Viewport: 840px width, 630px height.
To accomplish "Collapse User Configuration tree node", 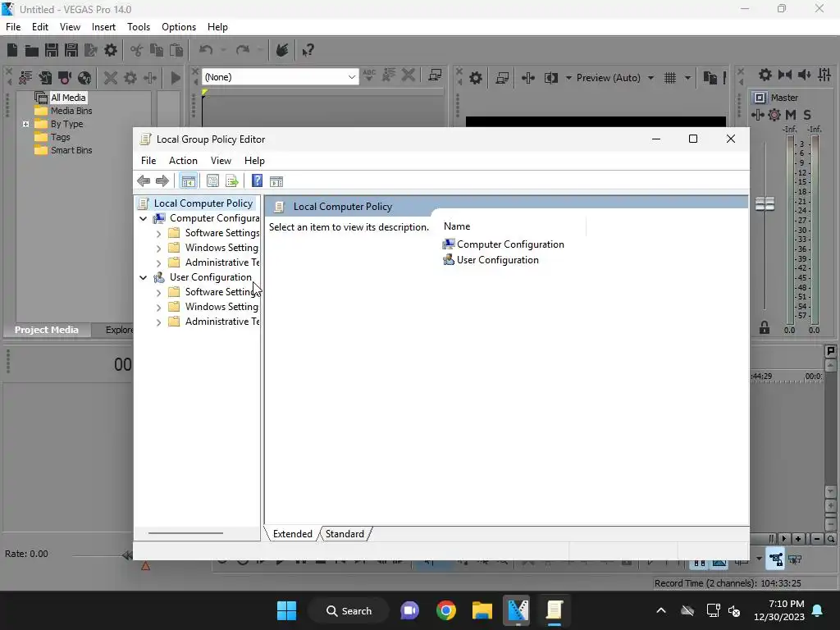I will pyautogui.click(x=143, y=277).
